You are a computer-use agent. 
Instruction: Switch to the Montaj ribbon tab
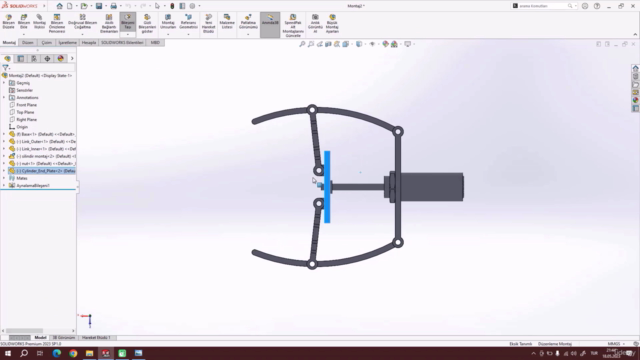click(x=9, y=42)
